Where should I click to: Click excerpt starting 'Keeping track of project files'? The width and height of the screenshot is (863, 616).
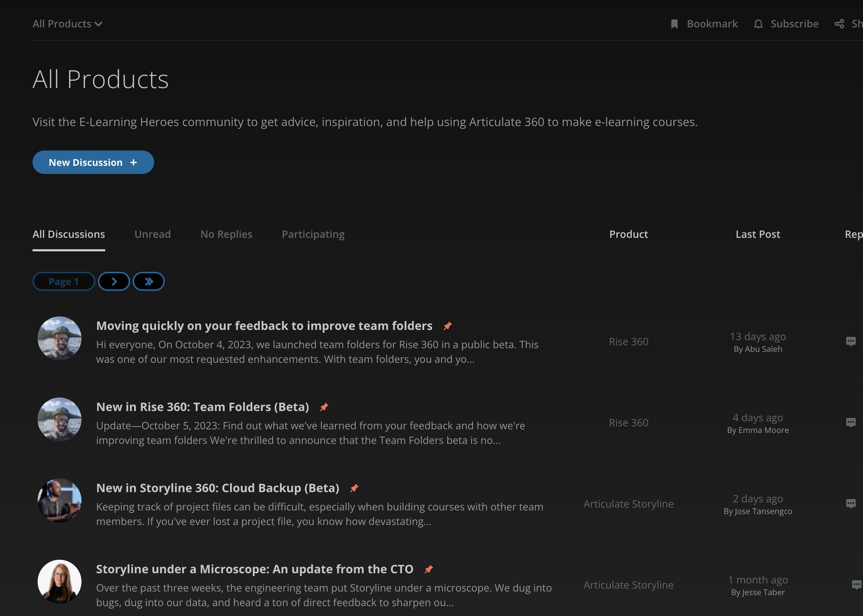[319, 514]
